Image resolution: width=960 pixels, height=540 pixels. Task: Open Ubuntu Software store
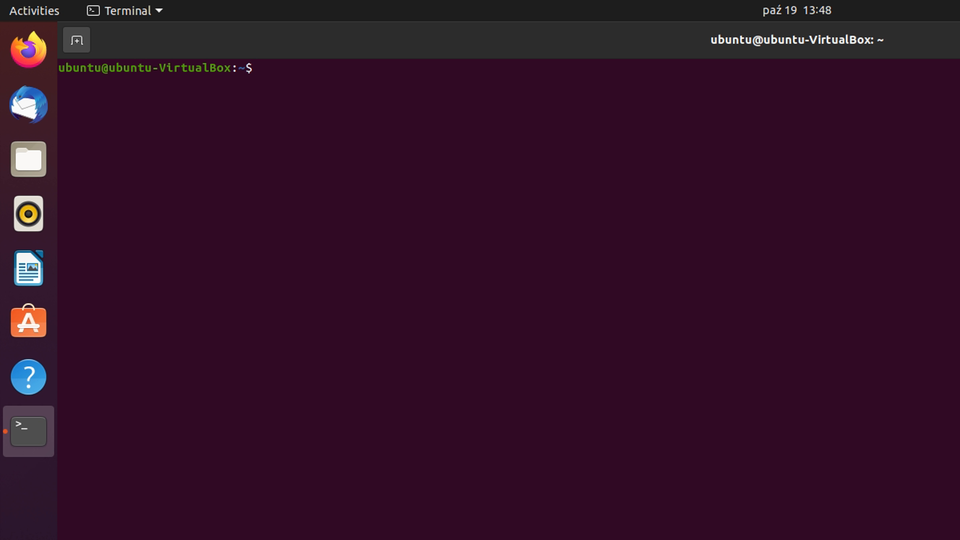[29, 322]
